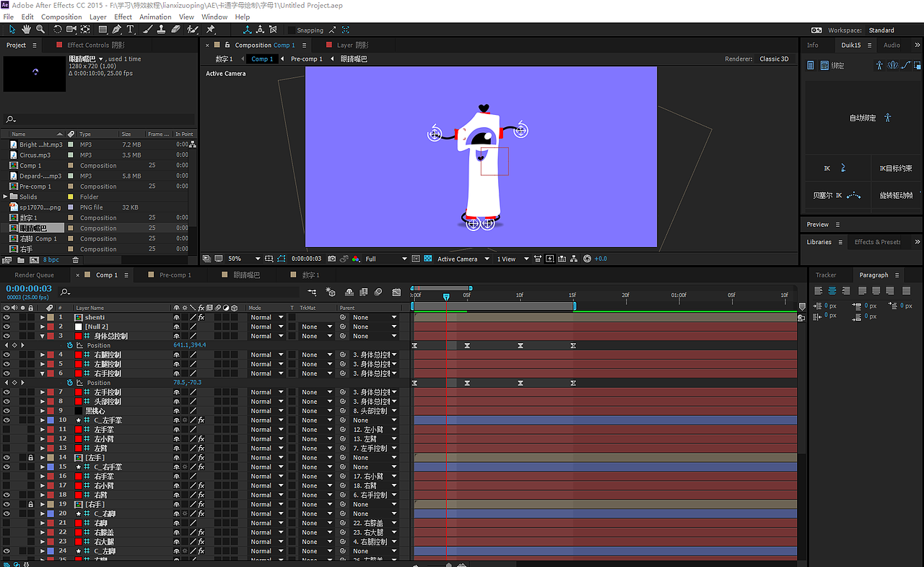Toggle visibility of 右腿控制 layer
This screenshot has height=567, width=924.
click(6, 355)
